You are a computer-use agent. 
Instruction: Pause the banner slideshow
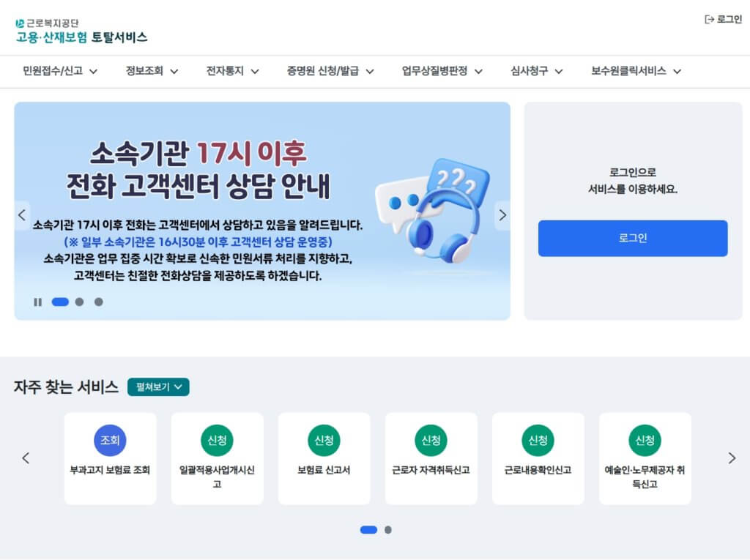point(38,302)
